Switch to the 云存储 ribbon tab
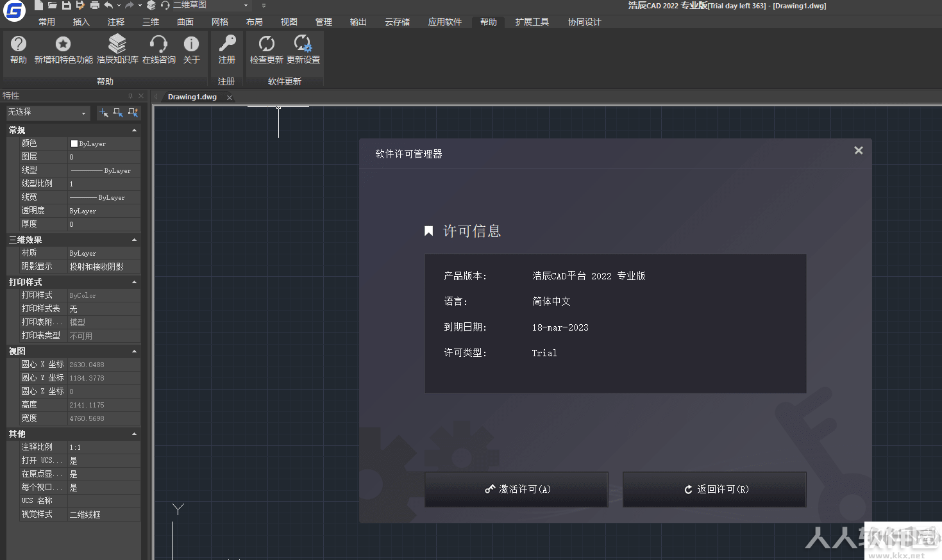942x560 pixels. (398, 22)
